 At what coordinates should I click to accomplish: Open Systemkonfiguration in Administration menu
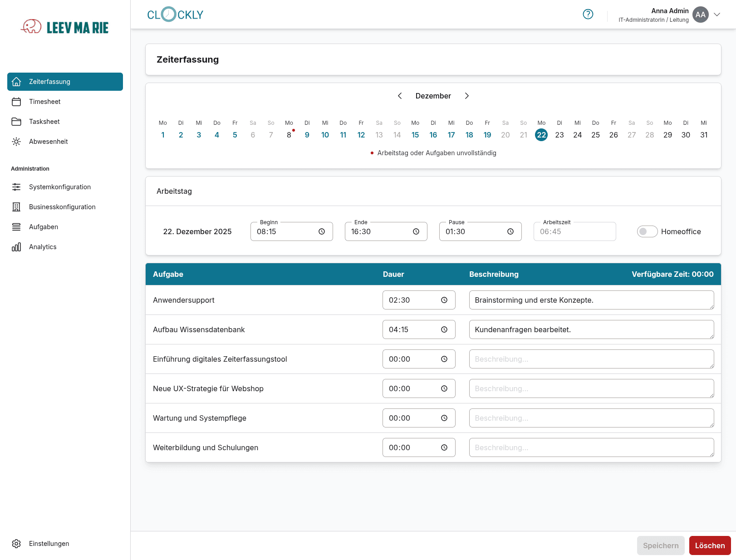(59, 187)
